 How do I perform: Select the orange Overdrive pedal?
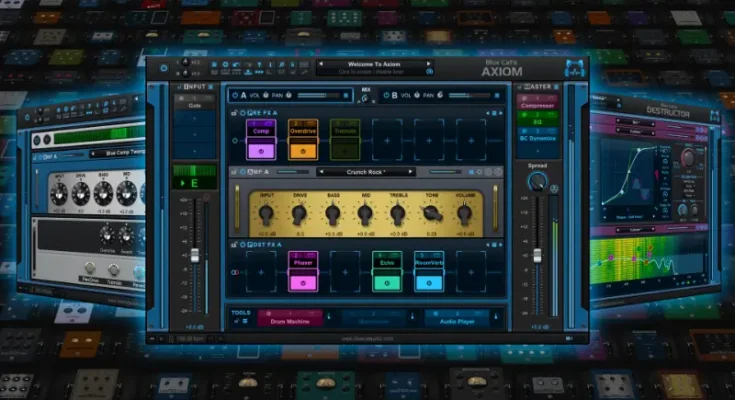click(x=303, y=134)
